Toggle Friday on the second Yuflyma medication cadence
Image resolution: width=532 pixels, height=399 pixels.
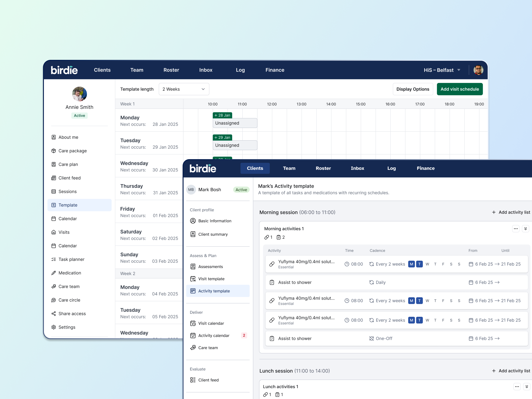click(x=443, y=301)
